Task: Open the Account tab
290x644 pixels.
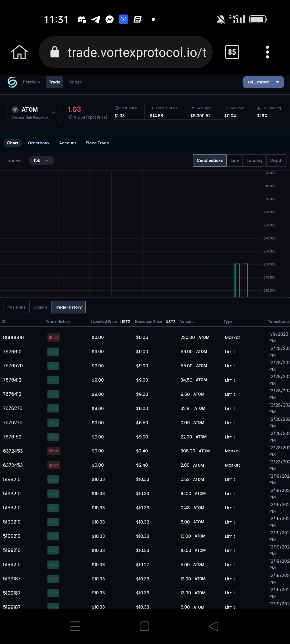Action: (x=68, y=143)
